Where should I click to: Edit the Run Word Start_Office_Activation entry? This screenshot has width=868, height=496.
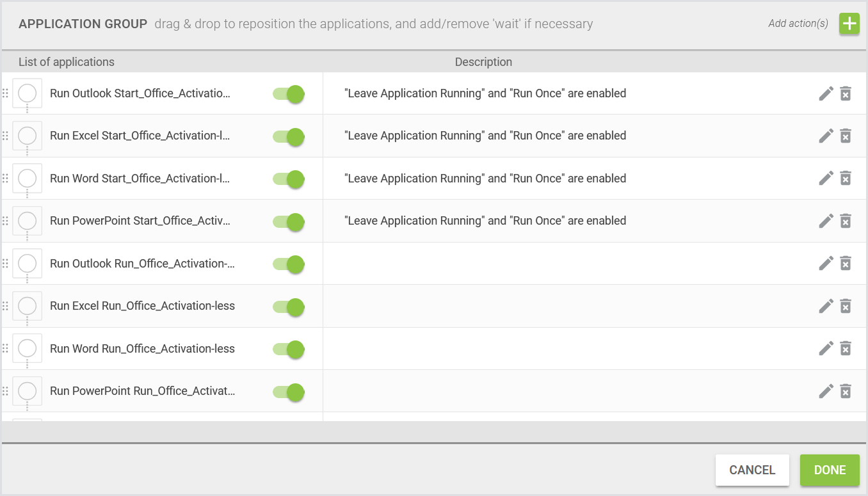pos(826,179)
